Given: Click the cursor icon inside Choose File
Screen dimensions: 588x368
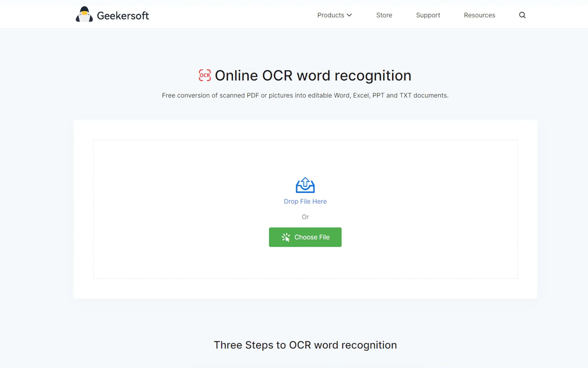Looking at the screenshot, I should (x=286, y=237).
